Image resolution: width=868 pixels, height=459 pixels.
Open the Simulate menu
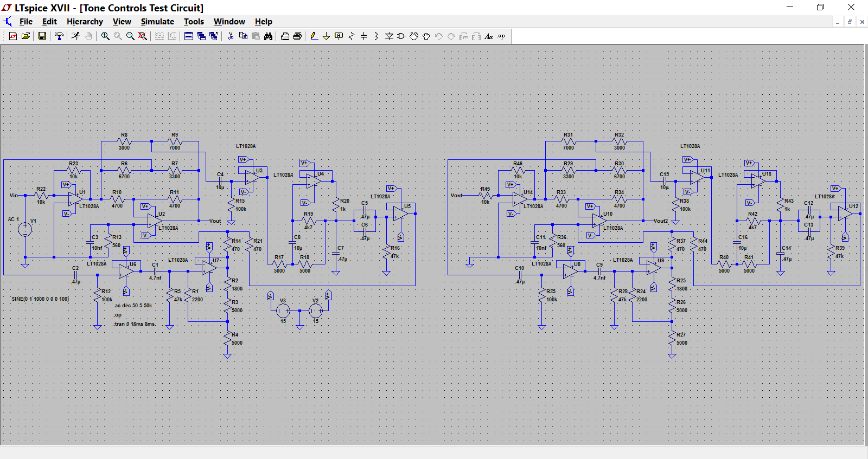tap(157, 22)
